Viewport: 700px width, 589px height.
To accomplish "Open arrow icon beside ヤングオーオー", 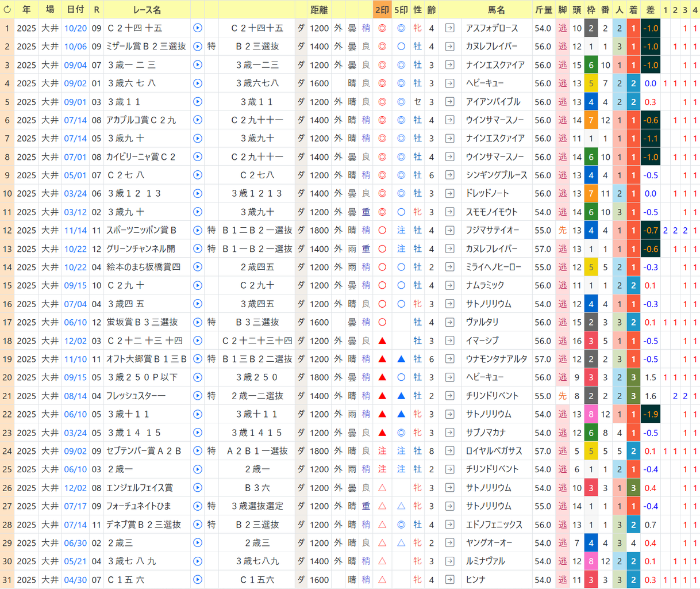I will click(x=450, y=543).
